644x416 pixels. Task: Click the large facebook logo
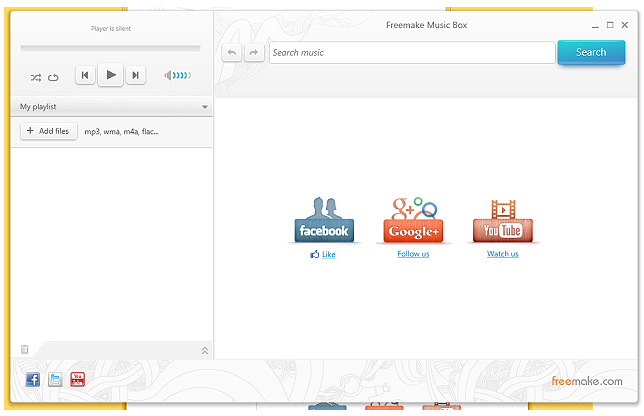[x=324, y=221]
